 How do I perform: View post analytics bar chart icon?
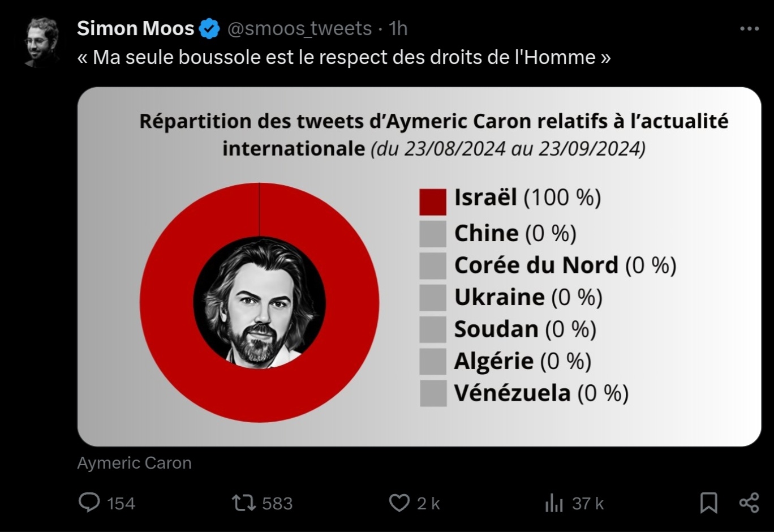[554, 503]
